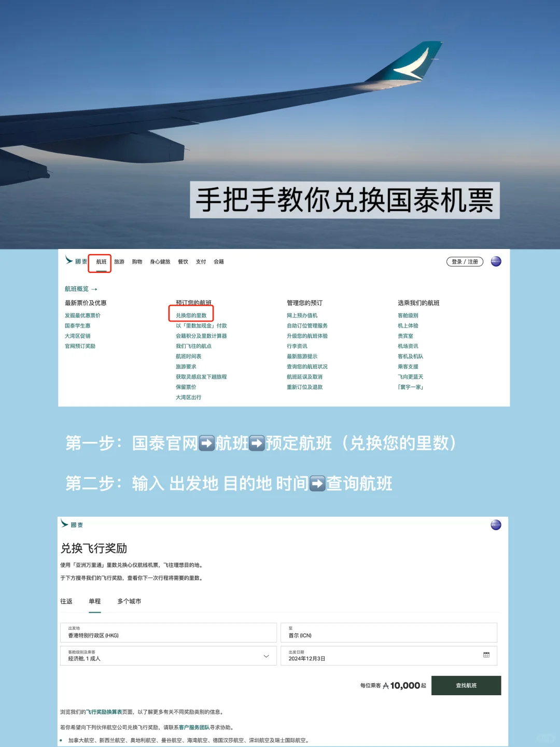The height and width of the screenshot is (747, 560).
Task: Open 网上预办值机 link
Action: pos(302,315)
